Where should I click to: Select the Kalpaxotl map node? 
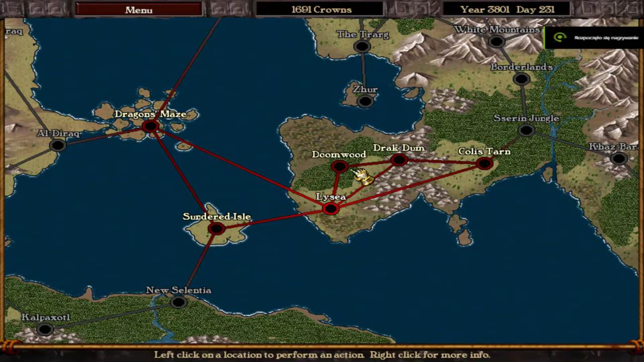[x=45, y=330]
